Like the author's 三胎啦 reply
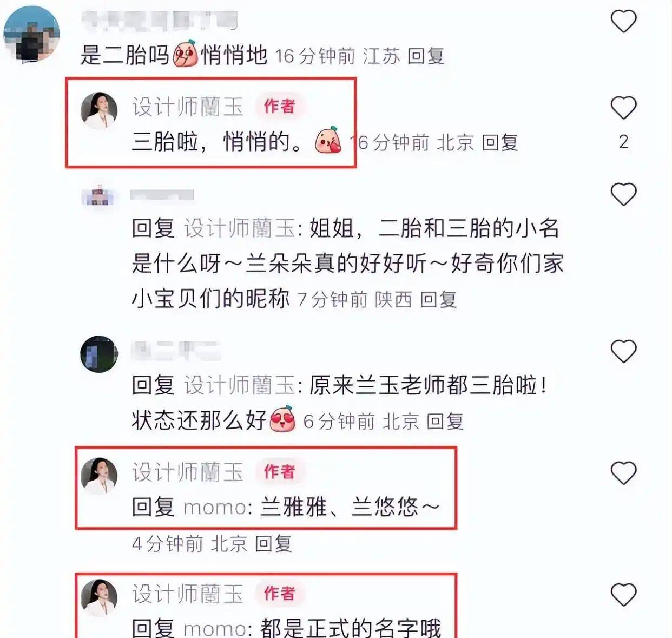Screen dimensions: 672x638 click(x=623, y=108)
